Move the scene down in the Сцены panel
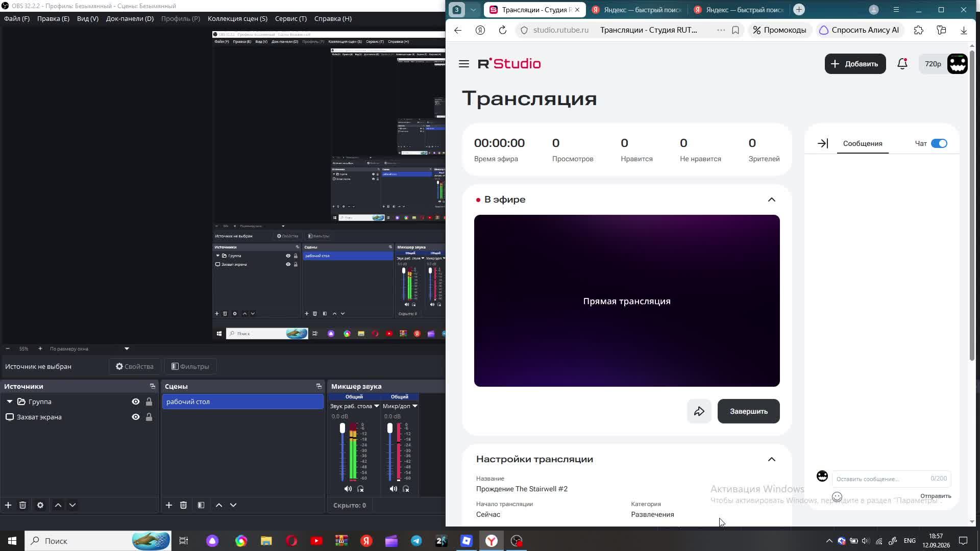This screenshot has width=980, height=551. click(x=233, y=505)
